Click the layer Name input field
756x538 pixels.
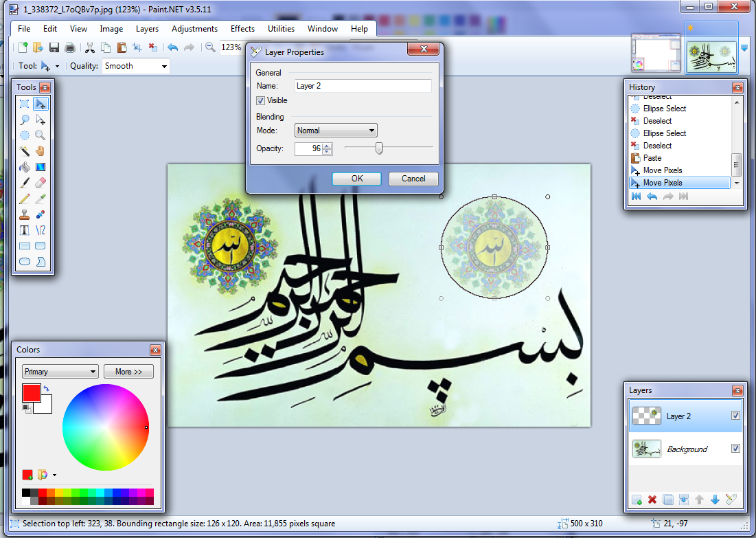pyautogui.click(x=363, y=86)
